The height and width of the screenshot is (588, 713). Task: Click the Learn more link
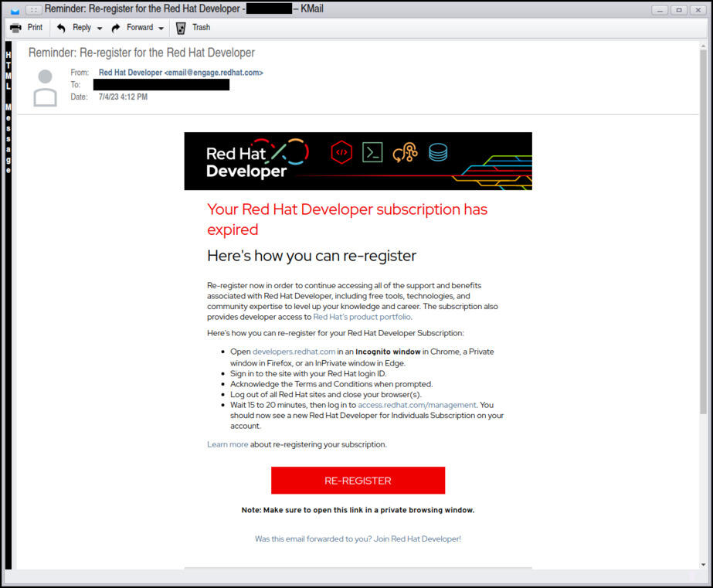227,444
